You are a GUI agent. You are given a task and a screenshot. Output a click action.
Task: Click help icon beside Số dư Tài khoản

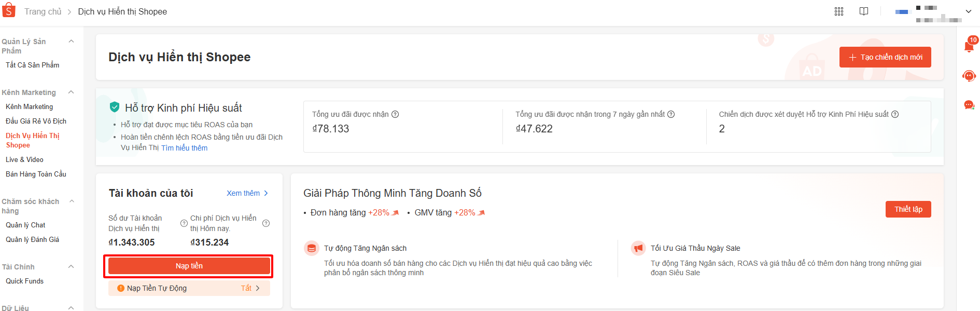pos(184,223)
